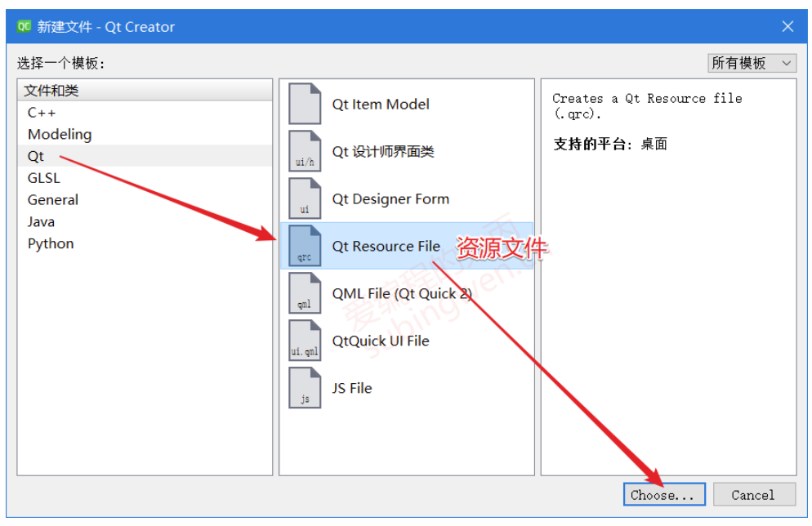This screenshot has width=812, height=526.
Task: Select the Modeling category
Action: [145, 134]
